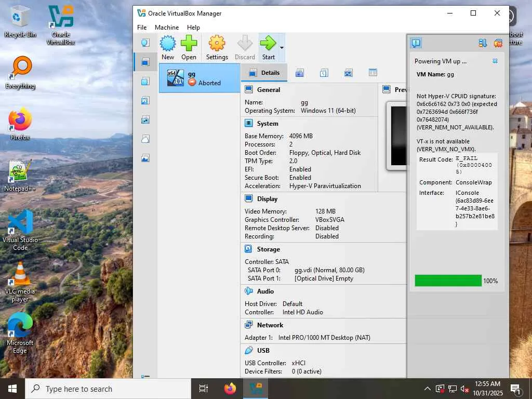Open the Network tool in the sidebar
The image size is (532, 399).
[x=145, y=119]
